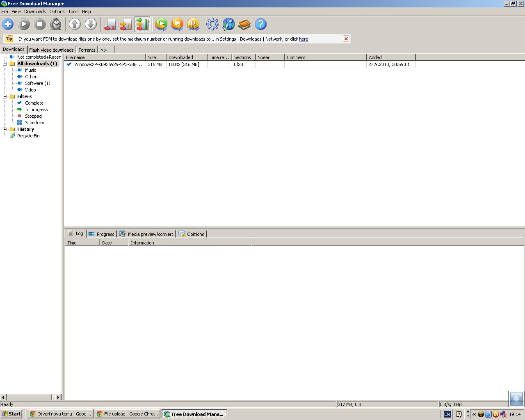Switch to the Progress tab

click(x=101, y=234)
